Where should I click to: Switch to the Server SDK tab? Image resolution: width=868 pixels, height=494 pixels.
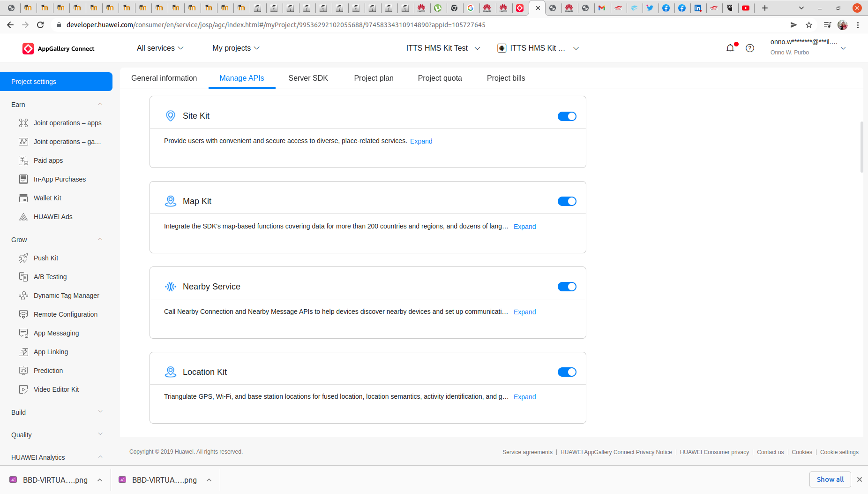point(308,78)
